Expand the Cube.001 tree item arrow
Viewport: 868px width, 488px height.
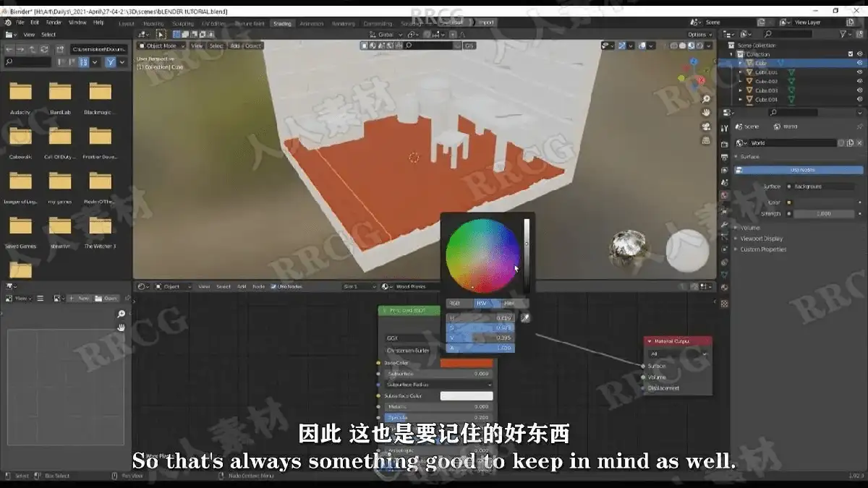click(741, 72)
